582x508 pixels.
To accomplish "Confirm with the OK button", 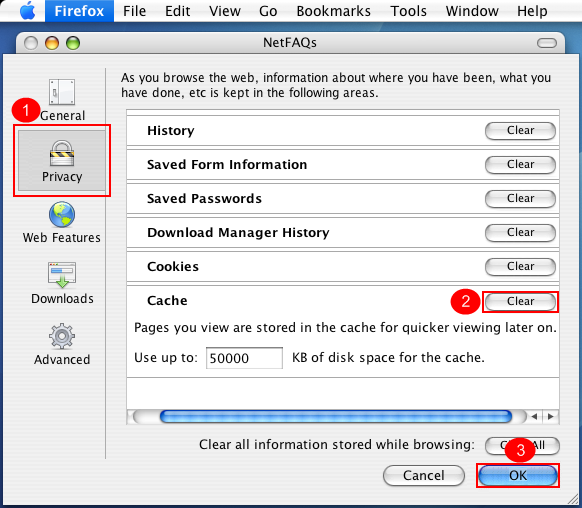I will [x=518, y=475].
